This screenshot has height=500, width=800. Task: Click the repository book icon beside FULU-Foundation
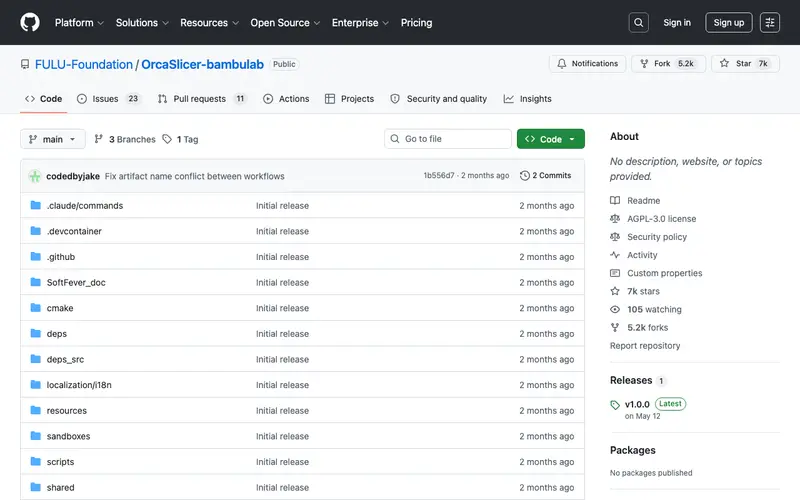coord(25,64)
